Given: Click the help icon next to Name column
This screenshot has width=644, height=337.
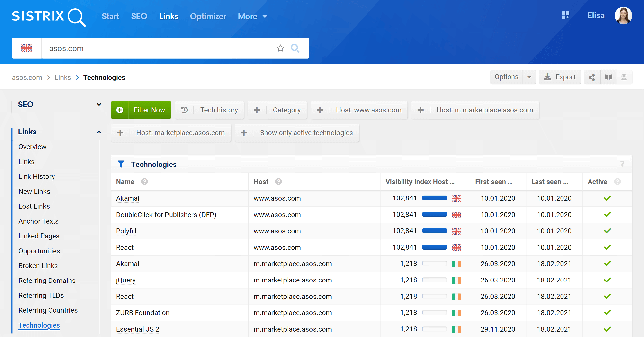Looking at the screenshot, I should click(x=144, y=182).
